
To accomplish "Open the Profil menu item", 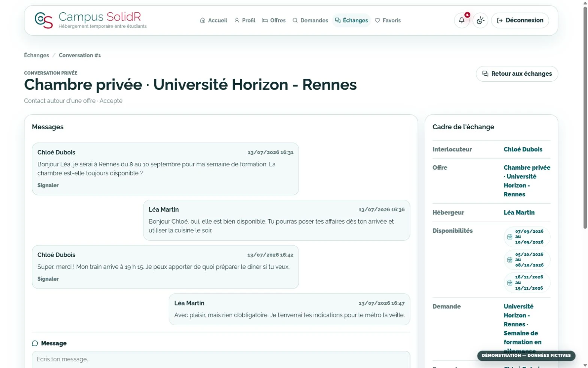I will point(245,20).
